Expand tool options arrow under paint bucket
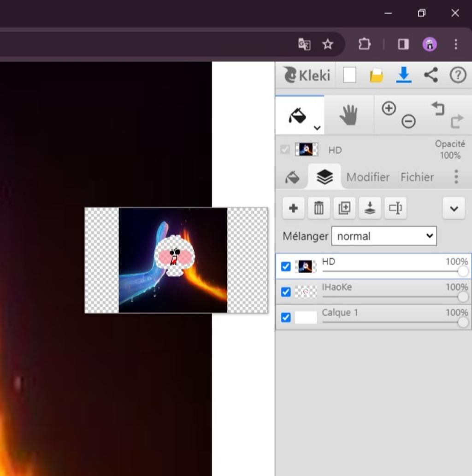The width and height of the screenshot is (472, 476). click(317, 128)
